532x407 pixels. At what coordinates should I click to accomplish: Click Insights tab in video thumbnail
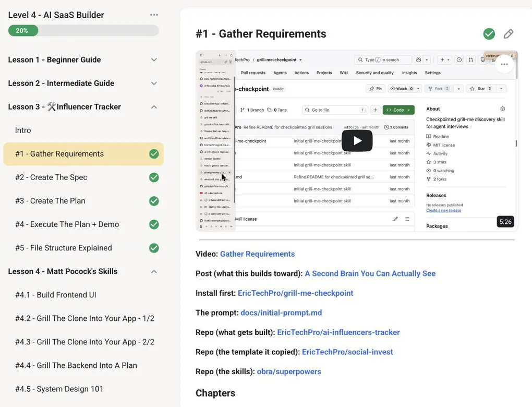pos(409,73)
